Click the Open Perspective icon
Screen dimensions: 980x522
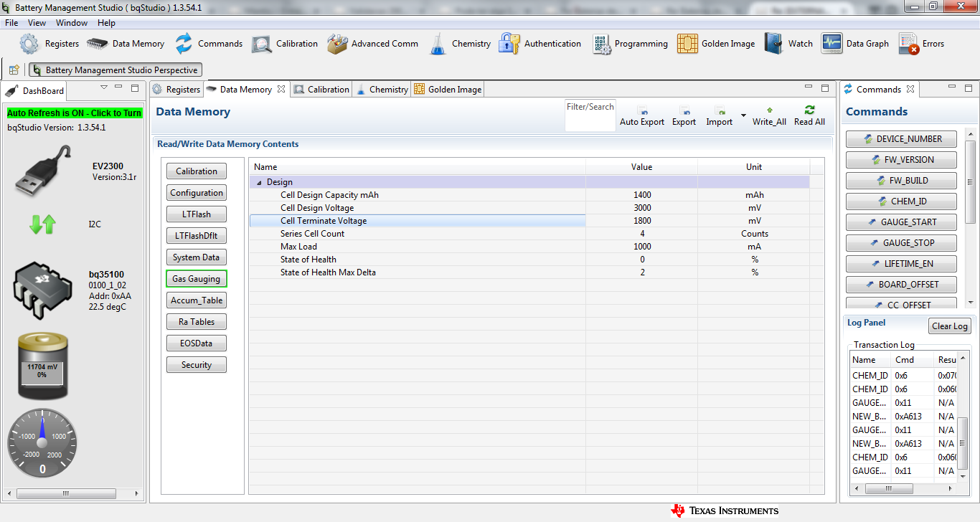(14, 70)
